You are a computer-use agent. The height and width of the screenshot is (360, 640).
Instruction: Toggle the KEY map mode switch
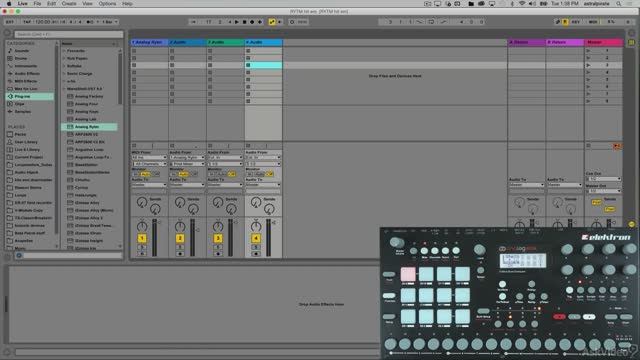click(x=575, y=22)
